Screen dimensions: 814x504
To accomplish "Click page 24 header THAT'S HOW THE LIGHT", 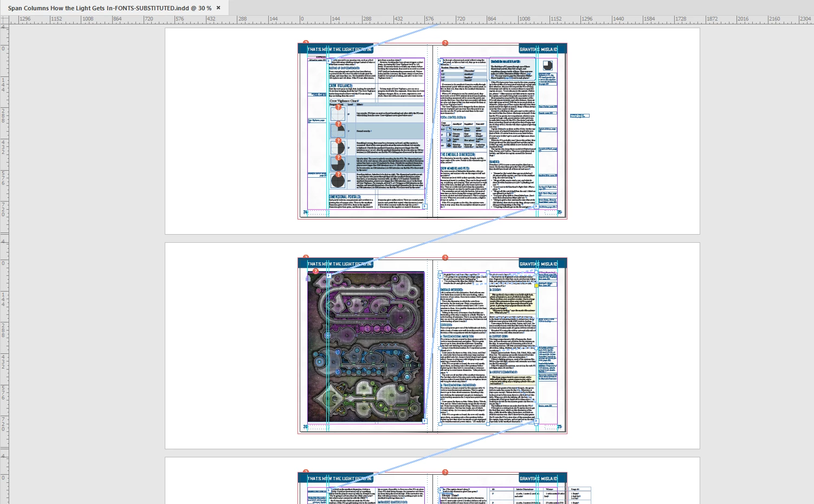I will coord(340,49).
